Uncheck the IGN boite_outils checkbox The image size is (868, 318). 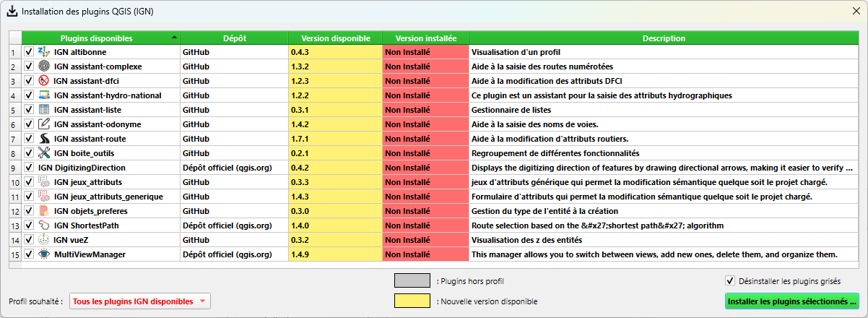click(29, 152)
